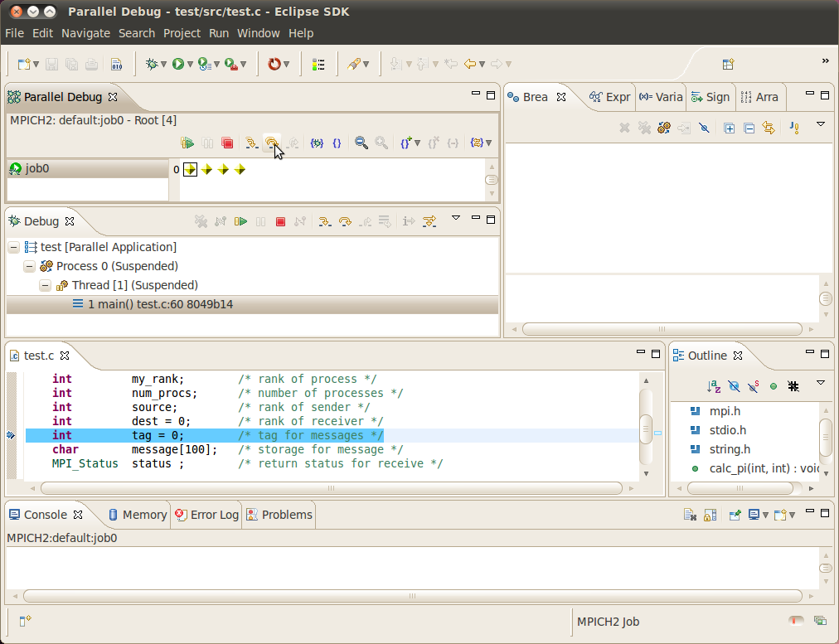Open Display Selected Console dropdown arrow
Screen dimensions: 839x644
pyautogui.click(x=766, y=516)
